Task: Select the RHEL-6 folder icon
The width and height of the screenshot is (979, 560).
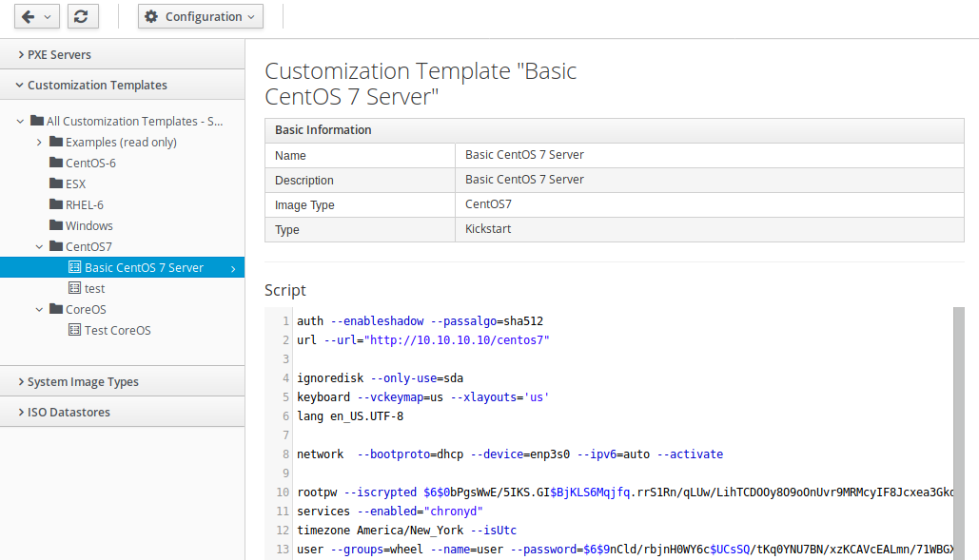Action: 54,203
